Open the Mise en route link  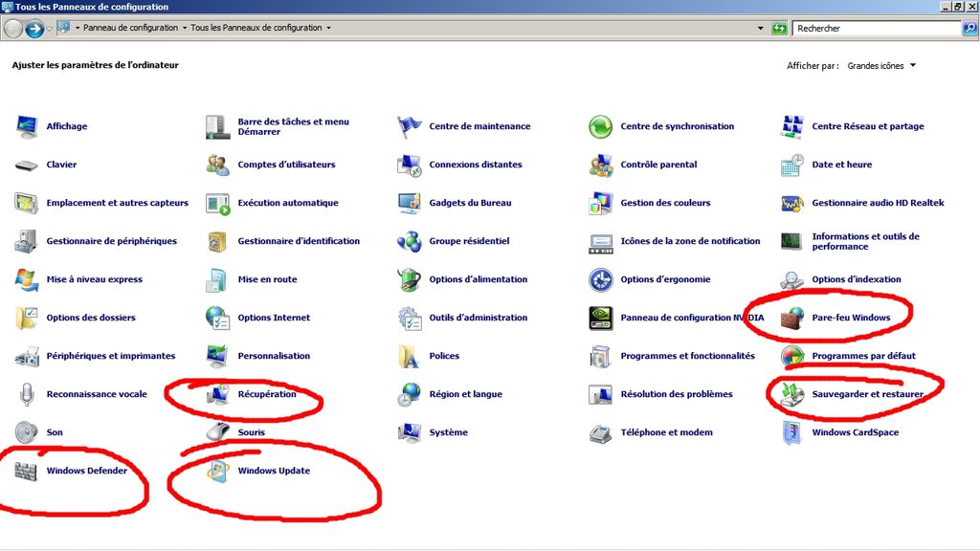point(267,279)
